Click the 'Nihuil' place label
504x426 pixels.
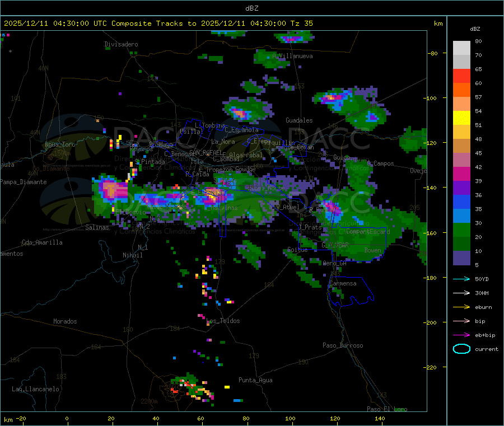[132, 255]
